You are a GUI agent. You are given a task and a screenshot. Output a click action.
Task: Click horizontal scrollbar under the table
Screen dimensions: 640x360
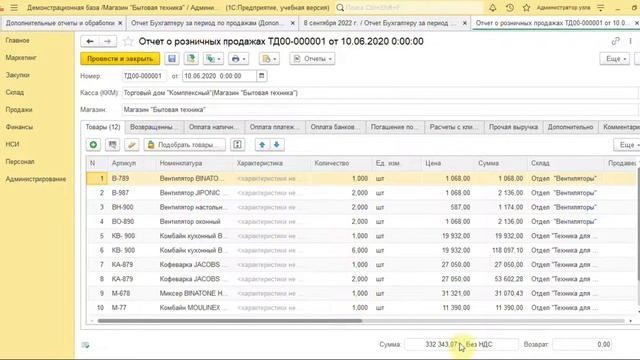pyautogui.click(x=230, y=321)
